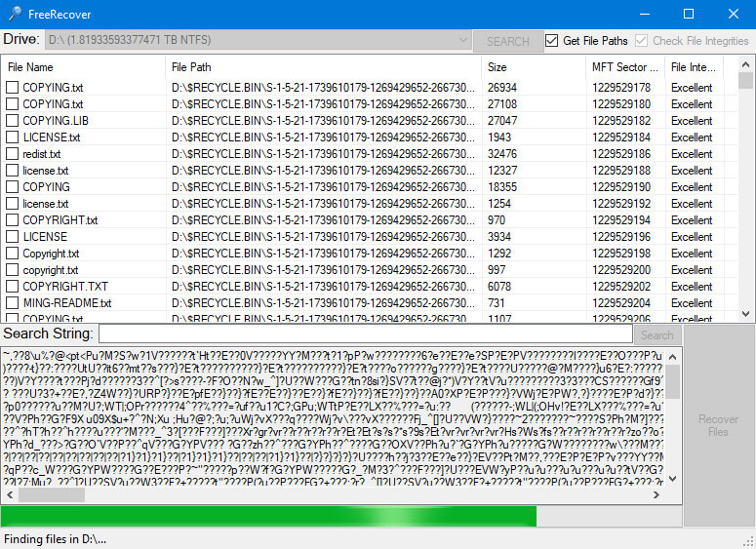Sort by the File Name column header
This screenshot has width=756, height=549.
tap(84, 67)
